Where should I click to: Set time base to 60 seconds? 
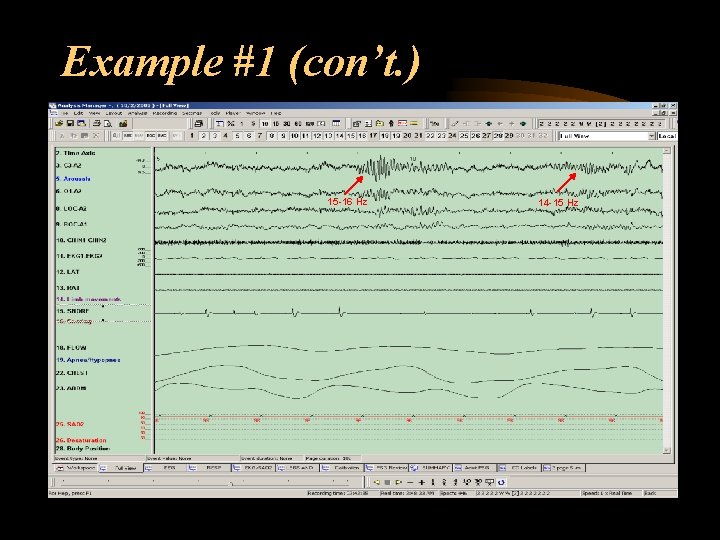(298, 124)
